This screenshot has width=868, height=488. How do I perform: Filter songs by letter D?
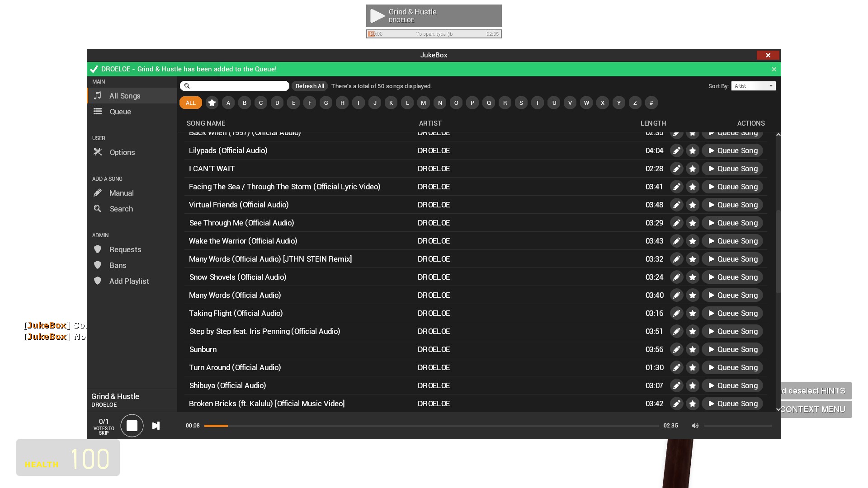click(x=277, y=103)
